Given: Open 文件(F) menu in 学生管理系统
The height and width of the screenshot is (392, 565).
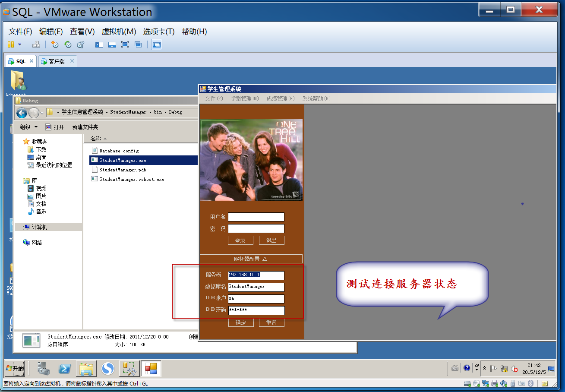Looking at the screenshot, I should (214, 98).
